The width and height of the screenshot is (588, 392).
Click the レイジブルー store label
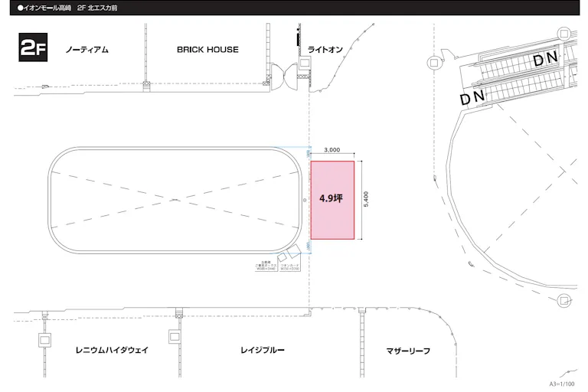263,350
